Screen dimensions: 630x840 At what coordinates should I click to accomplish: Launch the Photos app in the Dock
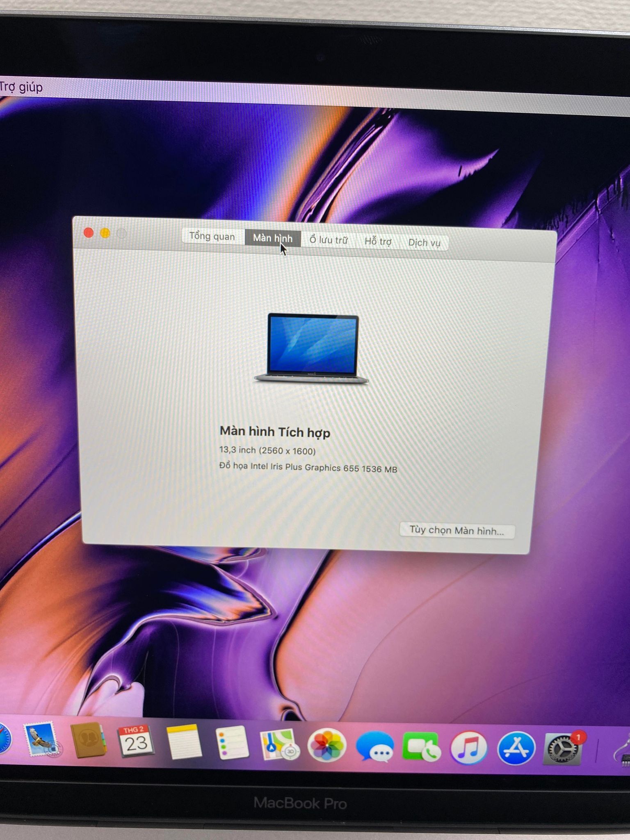pyautogui.click(x=327, y=745)
